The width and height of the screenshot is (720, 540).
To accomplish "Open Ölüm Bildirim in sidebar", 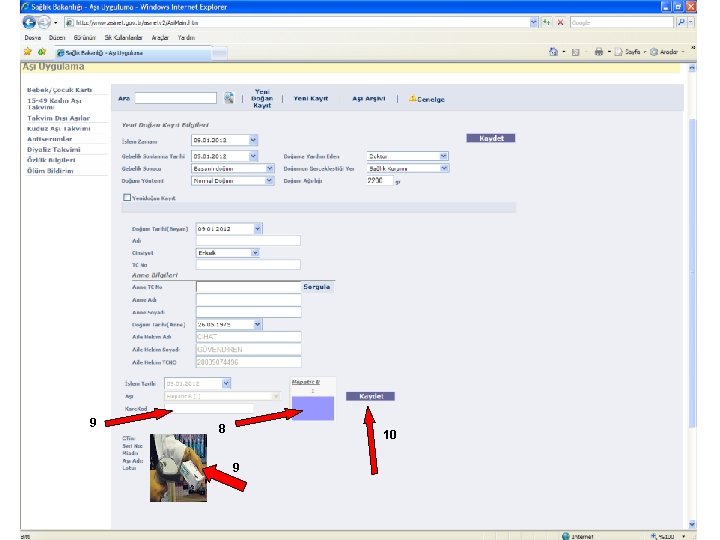I will (50, 171).
